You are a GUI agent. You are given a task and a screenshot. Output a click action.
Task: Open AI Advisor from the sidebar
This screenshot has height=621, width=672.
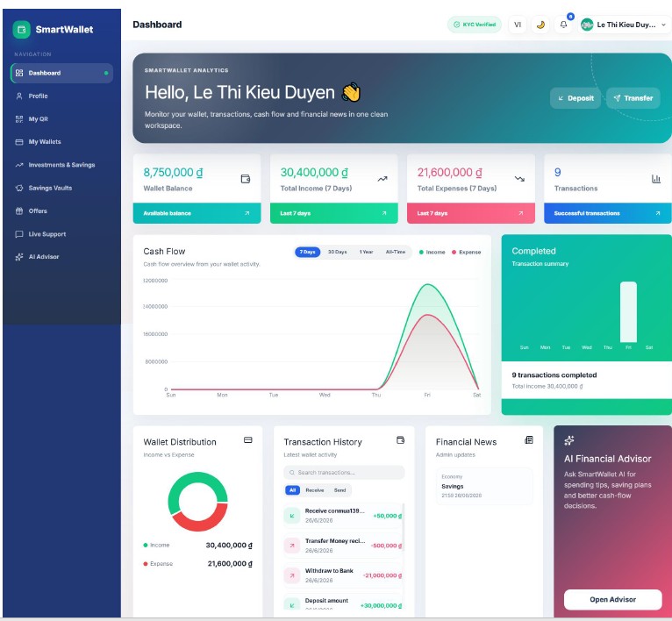click(61, 257)
